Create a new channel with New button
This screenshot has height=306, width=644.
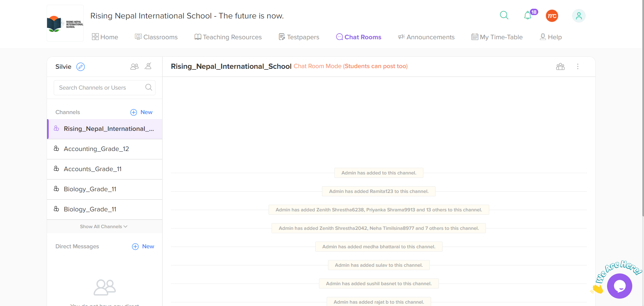[x=141, y=112]
